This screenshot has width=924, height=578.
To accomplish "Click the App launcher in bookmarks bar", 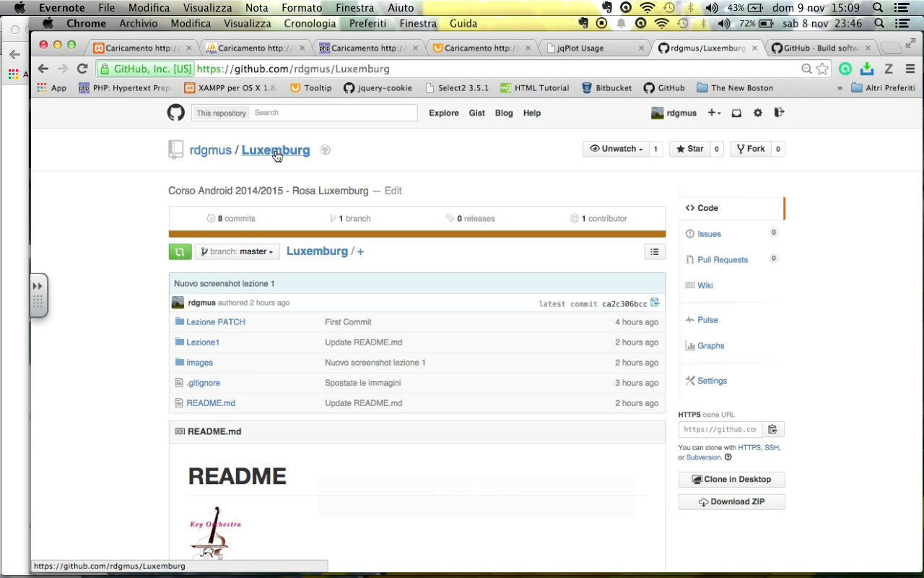I will tap(52, 88).
